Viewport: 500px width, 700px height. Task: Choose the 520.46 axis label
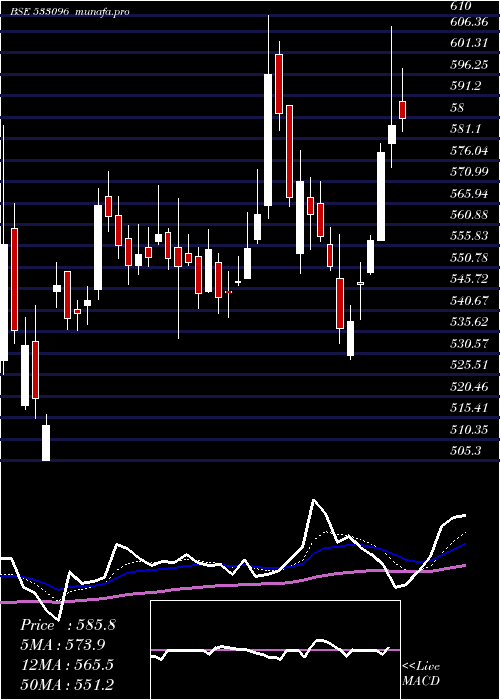click(x=469, y=386)
